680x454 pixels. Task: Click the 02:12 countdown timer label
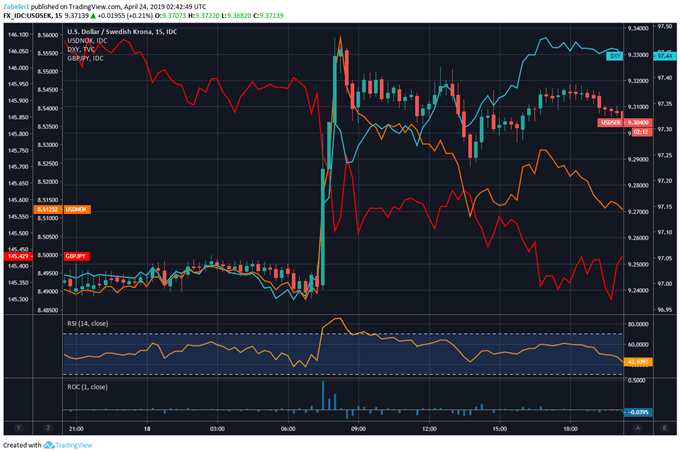(x=641, y=132)
